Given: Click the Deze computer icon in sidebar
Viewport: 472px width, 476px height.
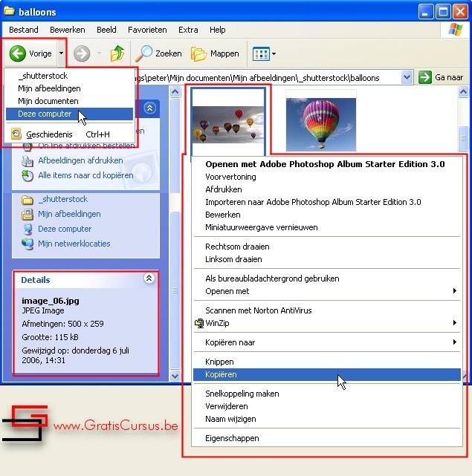Looking at the screenshot, I should 28,229.
